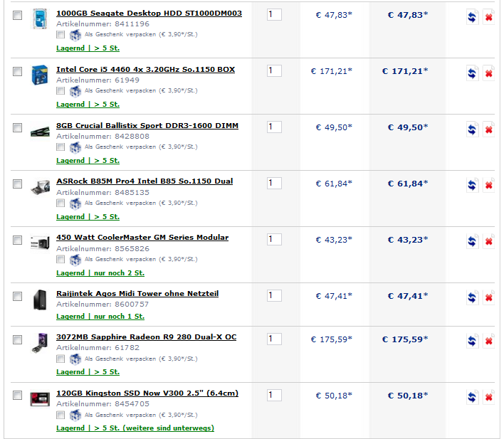The image size is (504, 439).
Task: Click quantity field for Seagate Desktop HDD
Action: (274, 14)
